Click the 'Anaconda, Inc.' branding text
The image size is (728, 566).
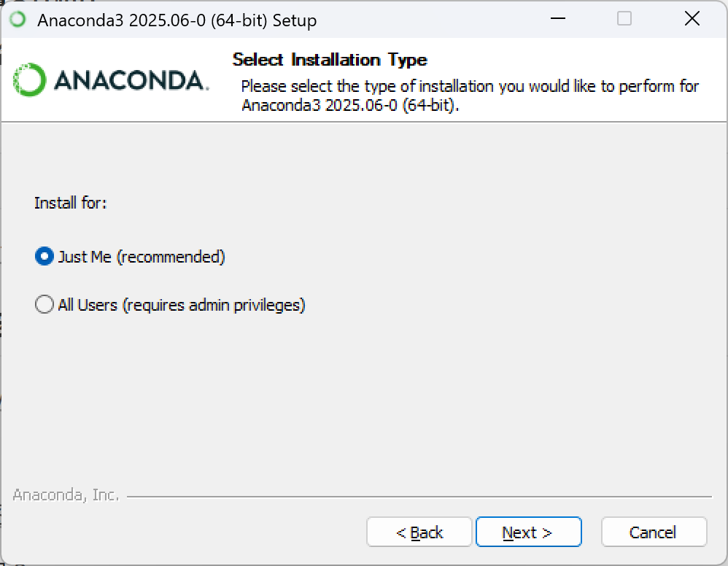pos(66,495)
